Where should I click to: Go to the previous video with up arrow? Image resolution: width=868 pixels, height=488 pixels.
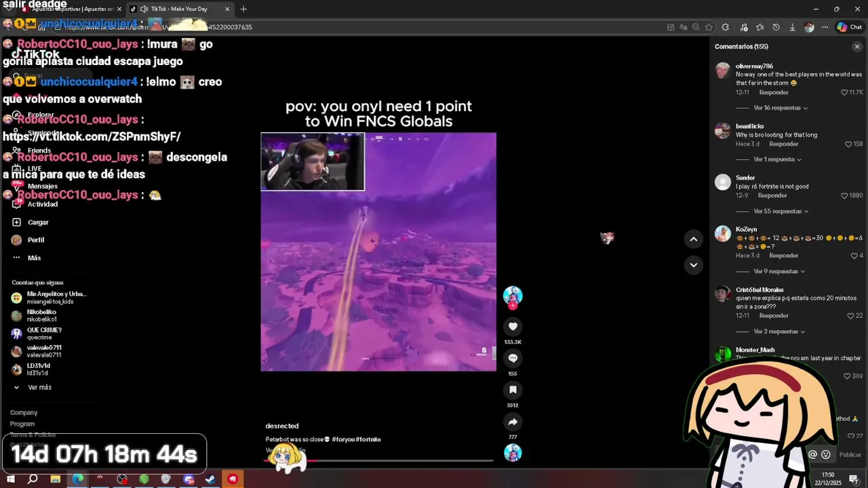pyautogui.click(x=693, y=239)
